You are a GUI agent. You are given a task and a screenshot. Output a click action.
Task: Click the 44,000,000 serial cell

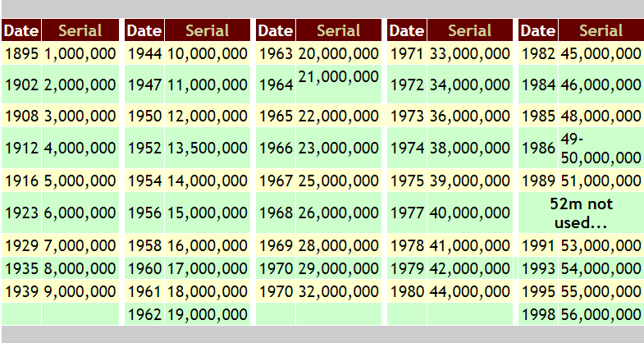tap(470, 291)
